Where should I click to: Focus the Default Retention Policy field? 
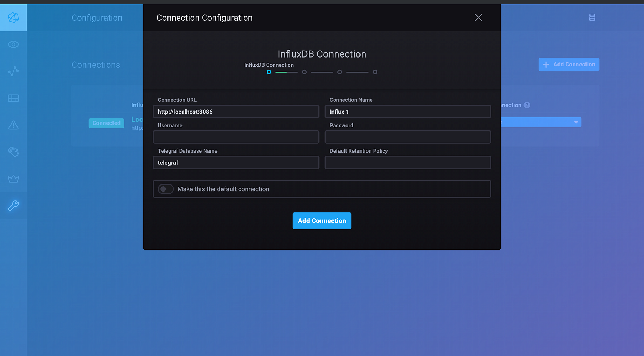(408, 163)
